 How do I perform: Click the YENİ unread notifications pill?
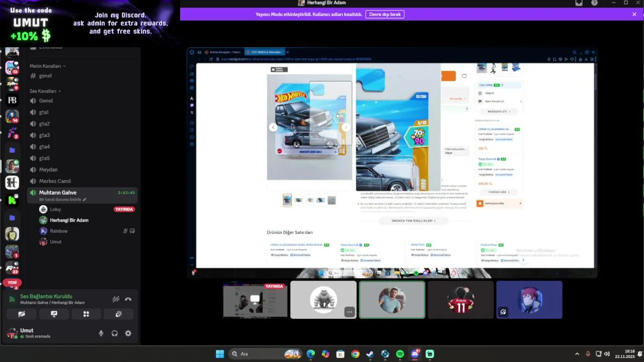12,283
